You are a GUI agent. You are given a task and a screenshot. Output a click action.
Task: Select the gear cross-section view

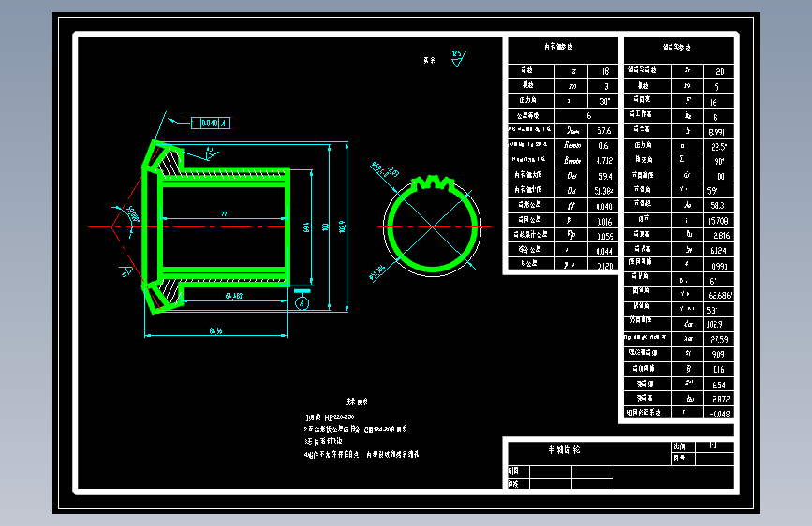[x=216, y=226]
